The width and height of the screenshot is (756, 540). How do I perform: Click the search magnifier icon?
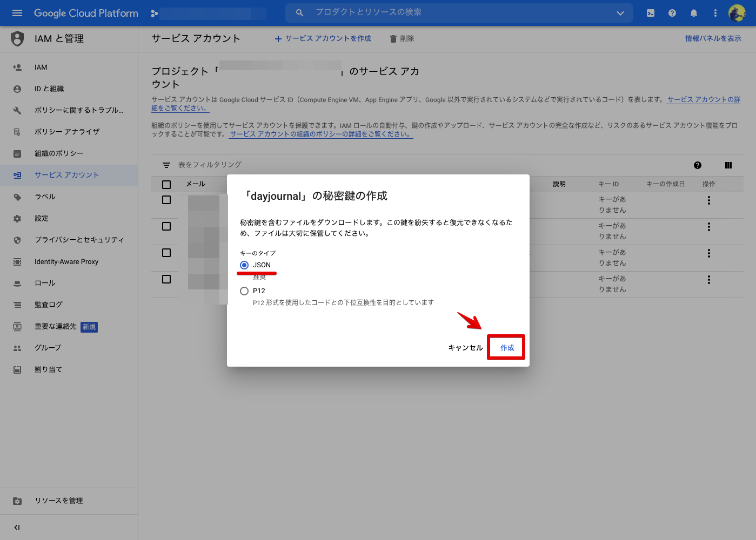tap(299, 12)
